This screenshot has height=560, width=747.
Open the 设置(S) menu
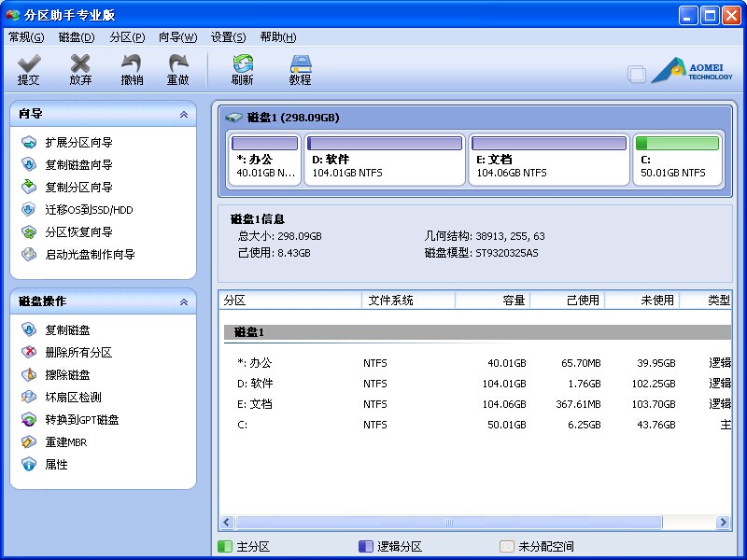(228, 37)
